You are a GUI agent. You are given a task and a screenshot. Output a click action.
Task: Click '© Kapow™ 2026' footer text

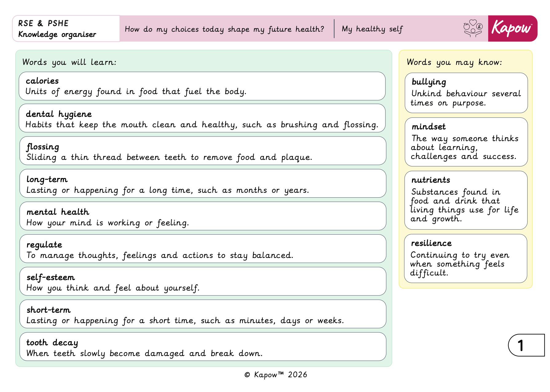(276, 374)
